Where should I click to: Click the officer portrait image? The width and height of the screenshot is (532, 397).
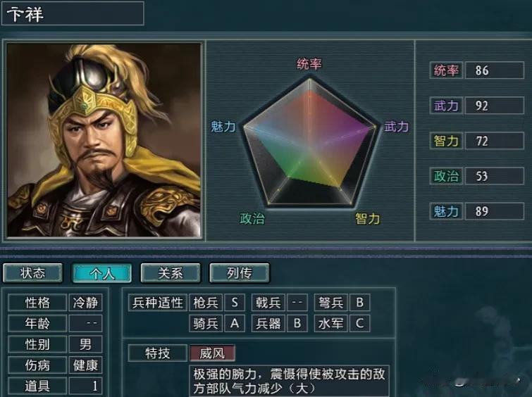(x=104, y=140)
